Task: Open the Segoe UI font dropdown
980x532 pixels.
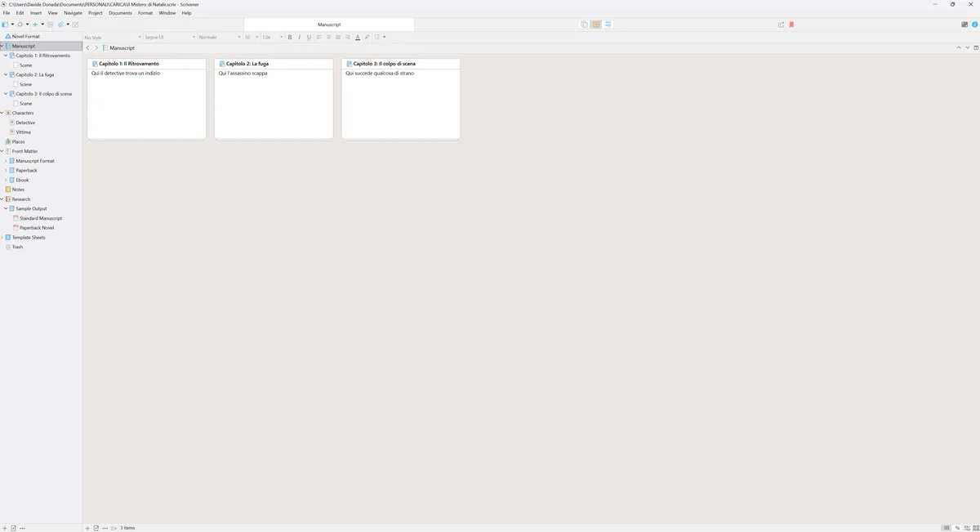Action: click(x=171, y=37)
